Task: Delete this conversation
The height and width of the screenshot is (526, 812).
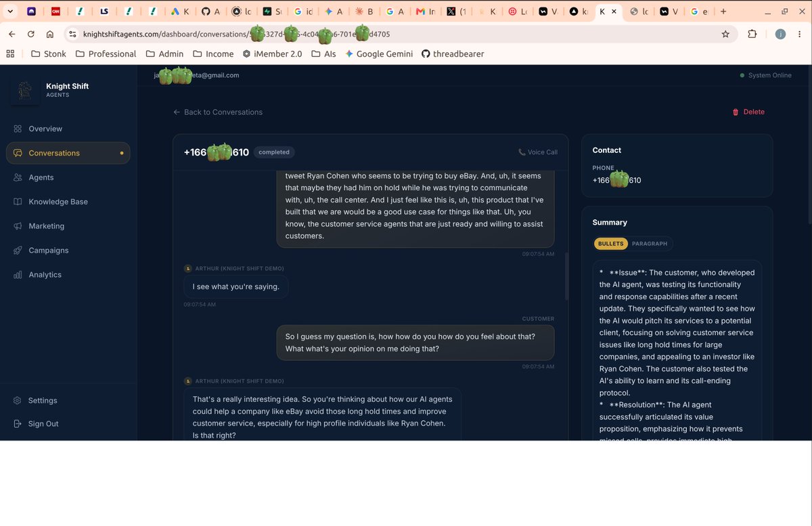Action: coord(748,112)
